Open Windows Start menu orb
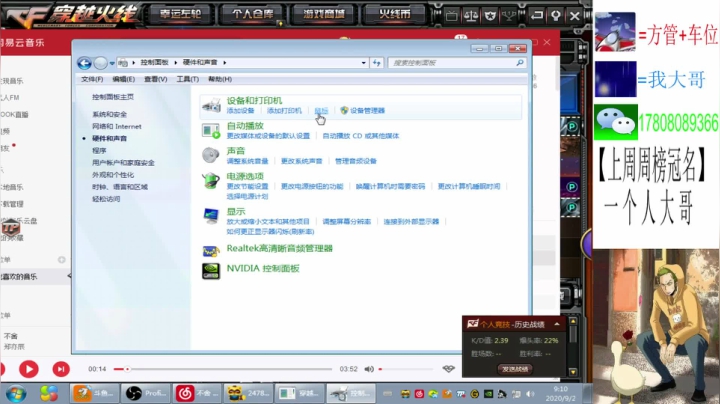 point(15,393)
